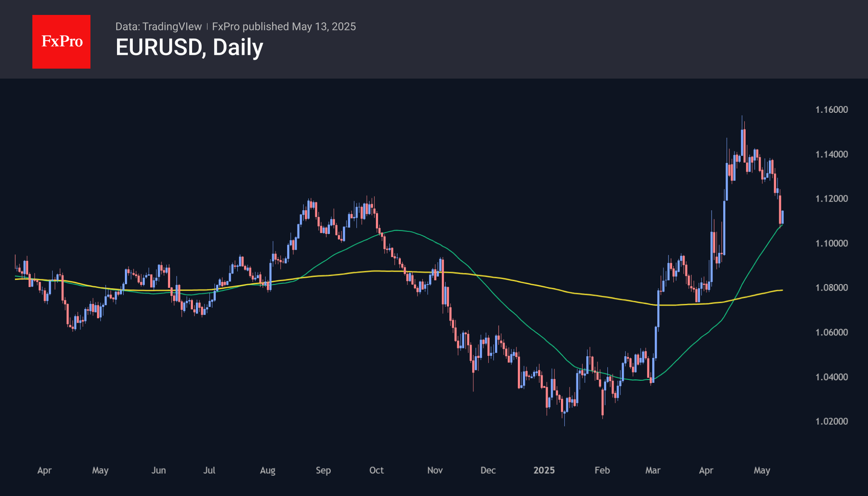Click the Jun label on time axis

[x=158, y=470]
